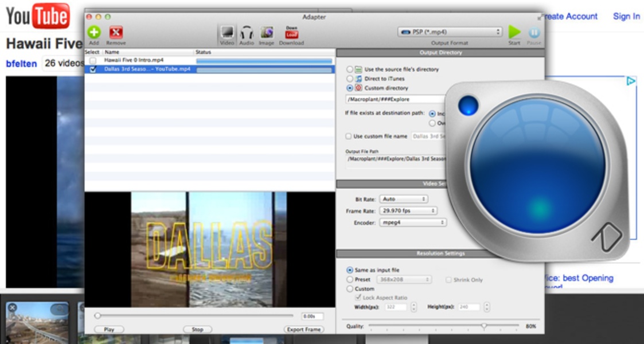This screenshot has height=344, width=644.
Task: Tick the Hawaii Five 0 Intro.mp4 checkbox
Action: point(93,60)
